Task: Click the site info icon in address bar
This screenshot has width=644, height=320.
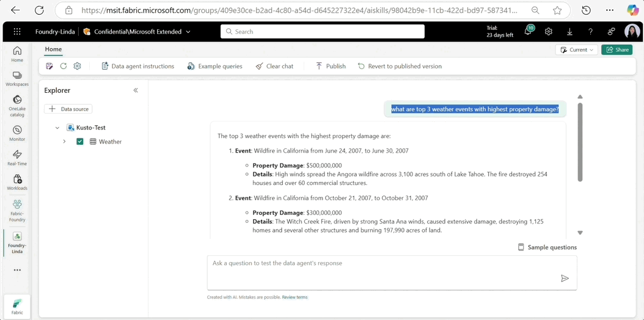Action: tap(69, 10)
